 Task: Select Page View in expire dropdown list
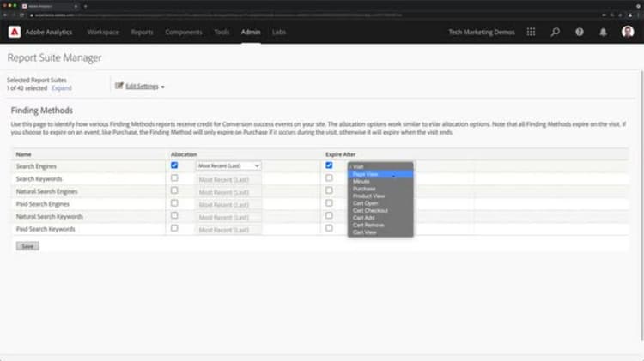pos(380,174)
